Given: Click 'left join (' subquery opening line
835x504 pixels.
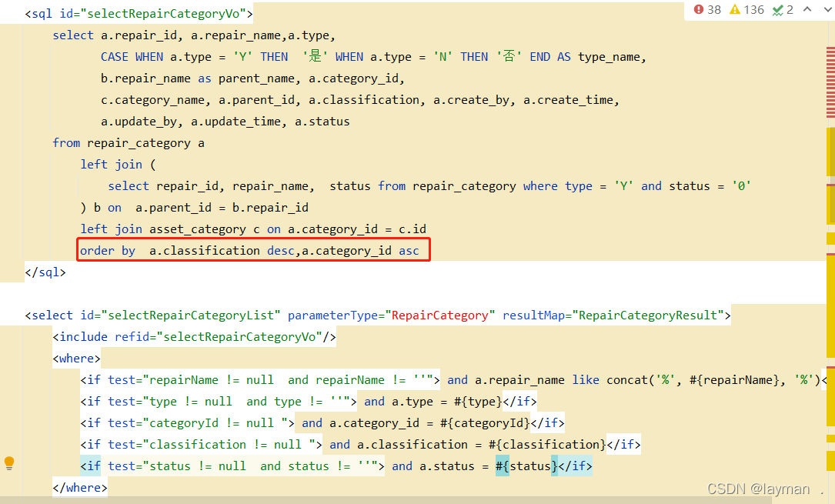Looking at the screenshot, I should [118, 165].
